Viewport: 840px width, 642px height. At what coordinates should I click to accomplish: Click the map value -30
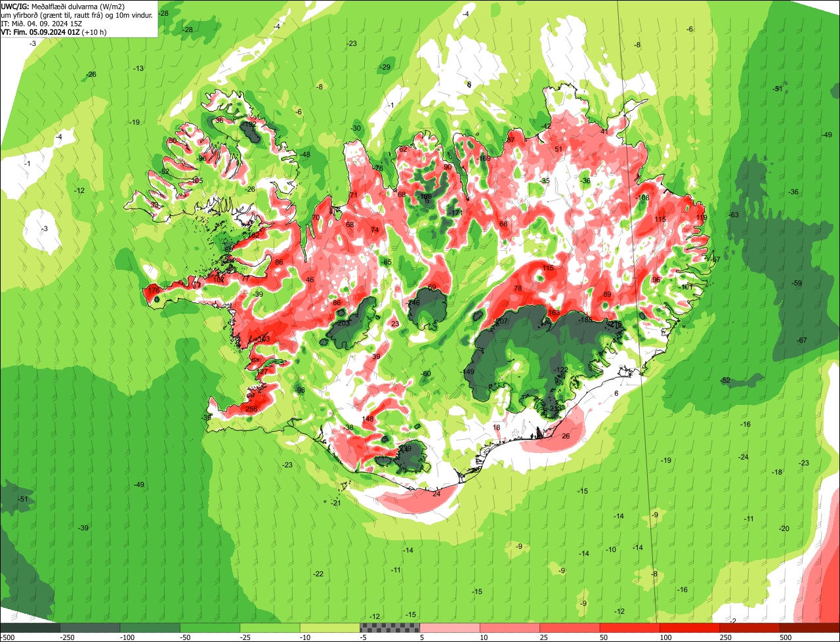[x=356, y=128]
